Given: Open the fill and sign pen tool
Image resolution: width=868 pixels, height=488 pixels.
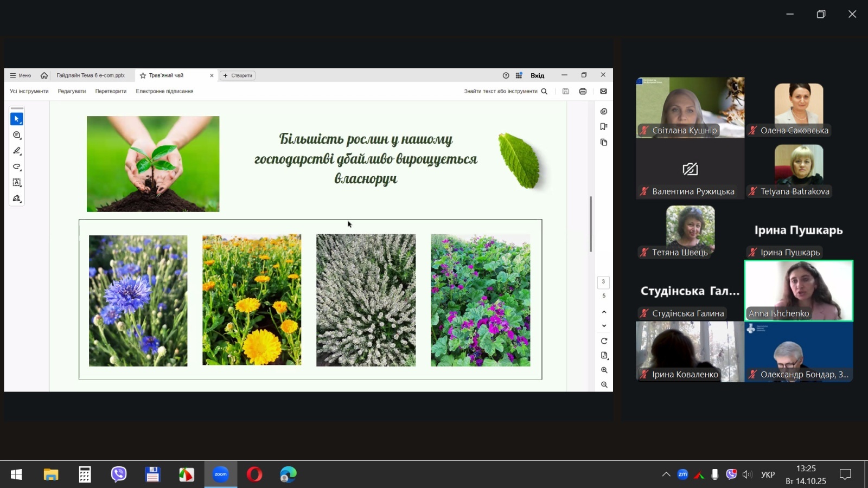Looking at the screenshot, I should [x=17, y=198].
